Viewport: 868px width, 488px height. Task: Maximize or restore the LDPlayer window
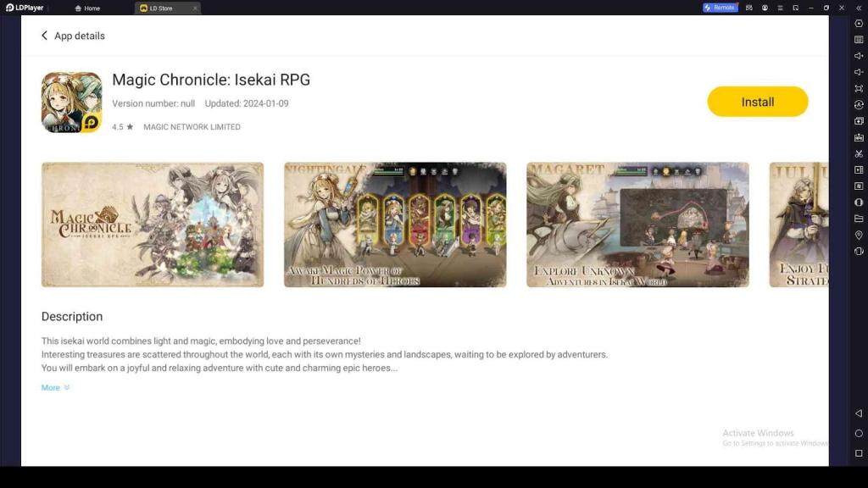click(826, 8)
